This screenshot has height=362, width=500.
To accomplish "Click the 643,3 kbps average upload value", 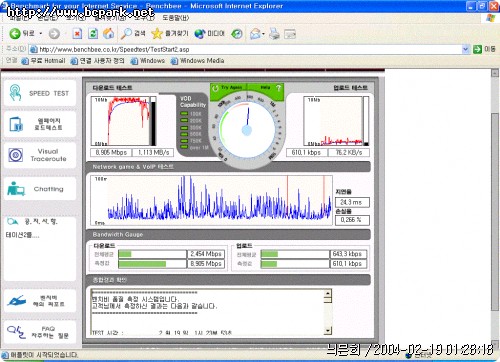I will pyautogui.click(x=348, y=254).
